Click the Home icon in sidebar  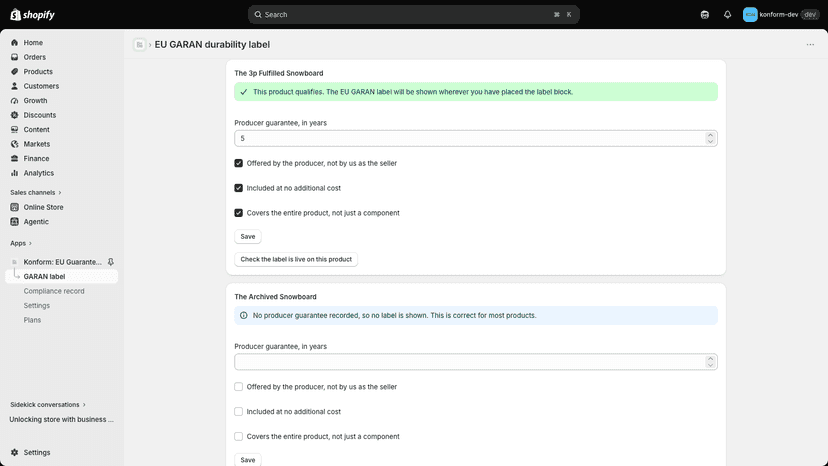pyautogui.click(x=14, y=43)
